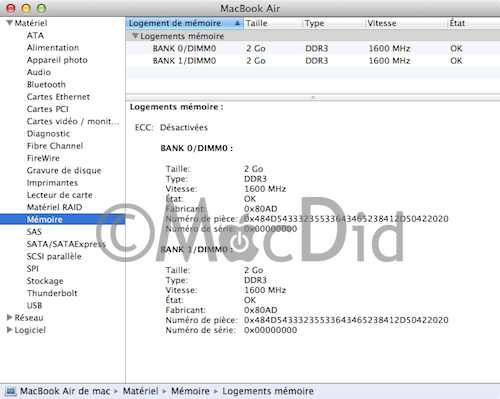
Task: Select SAS in the sidebar
Action: click(34, 232)
